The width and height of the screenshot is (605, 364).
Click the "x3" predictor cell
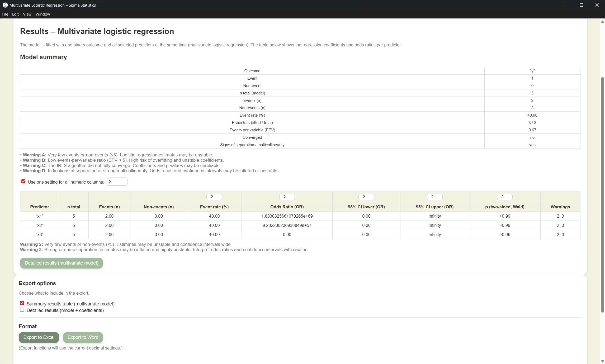click(x=40, y=234)
